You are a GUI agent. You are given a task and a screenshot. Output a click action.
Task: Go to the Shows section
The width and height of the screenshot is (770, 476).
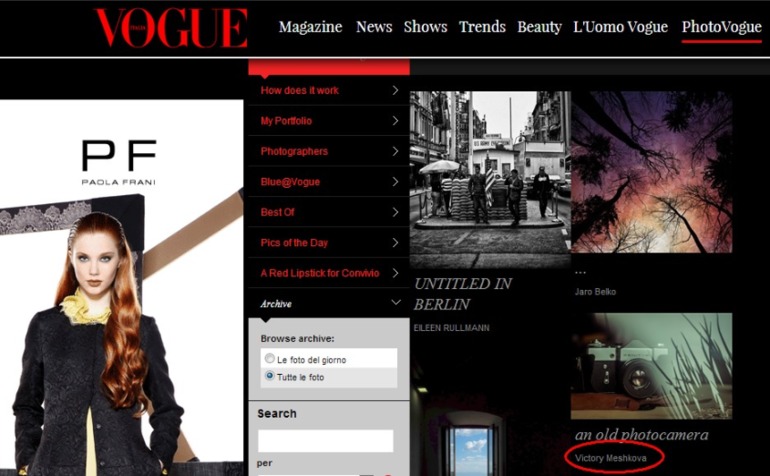pyautogui.click(x=425, y=27)
